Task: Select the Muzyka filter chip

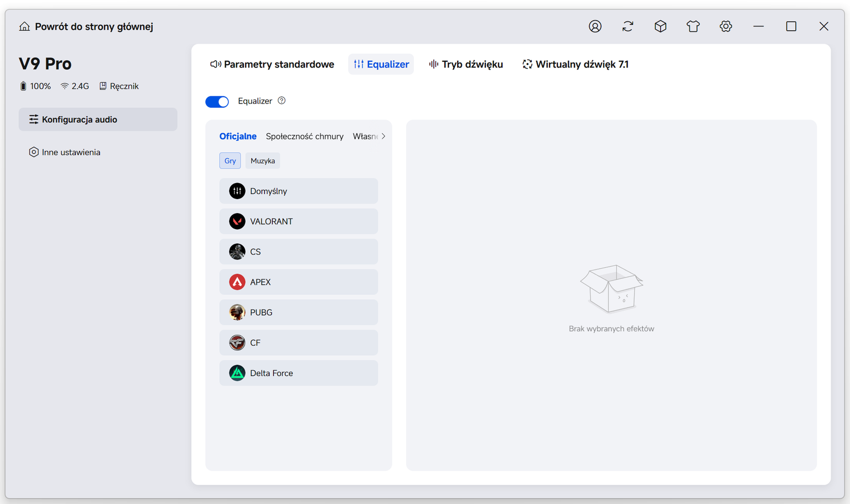Action: pyautogui.click(x=262, y=161)
